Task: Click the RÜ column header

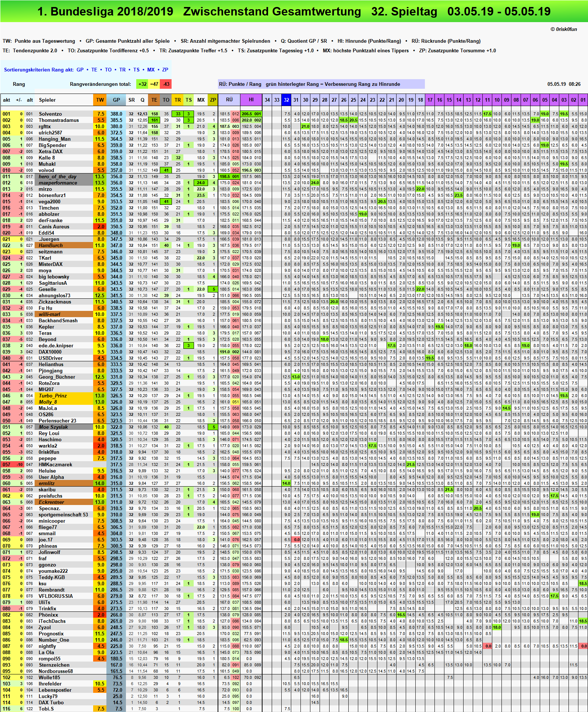Action: pyautogui.click(x=229, y=99)
